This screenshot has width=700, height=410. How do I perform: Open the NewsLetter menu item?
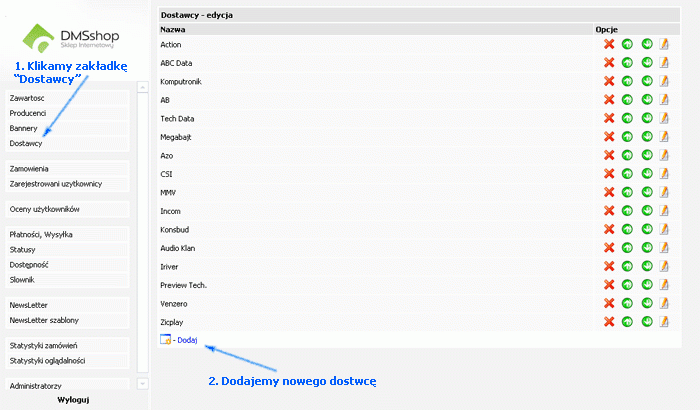[67, 305]
